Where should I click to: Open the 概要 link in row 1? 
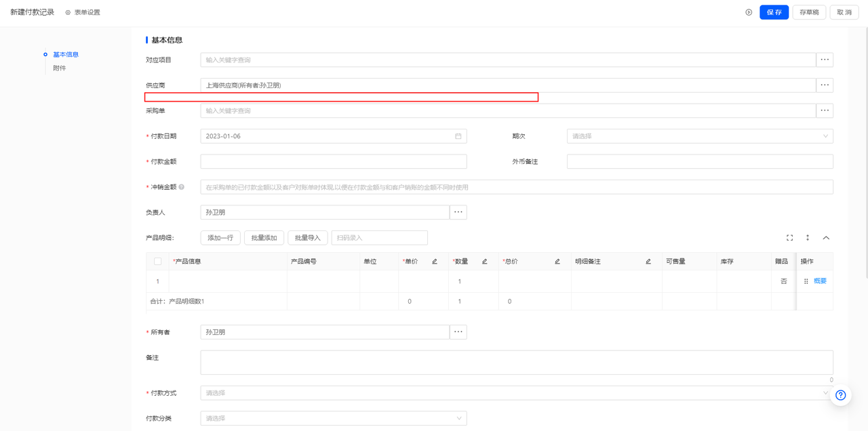point(820,281)
